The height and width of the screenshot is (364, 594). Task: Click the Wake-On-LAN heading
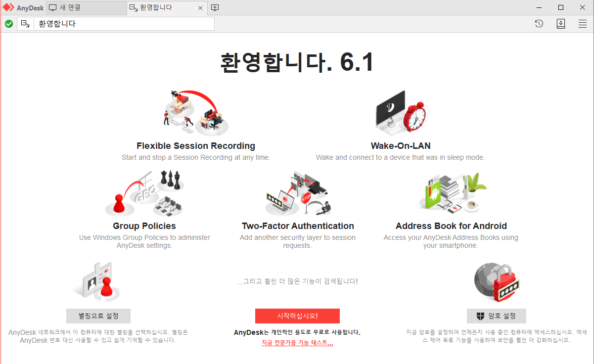coord(401,146)
